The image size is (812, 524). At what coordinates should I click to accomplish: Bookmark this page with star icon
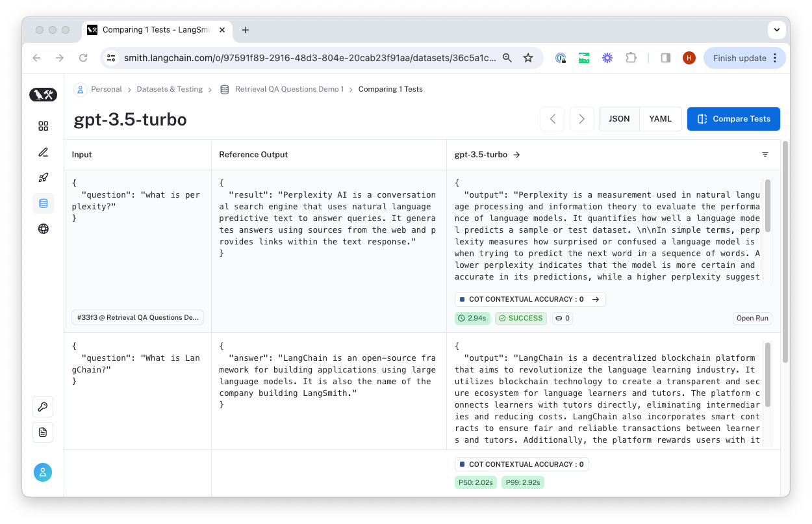(528, 58)
